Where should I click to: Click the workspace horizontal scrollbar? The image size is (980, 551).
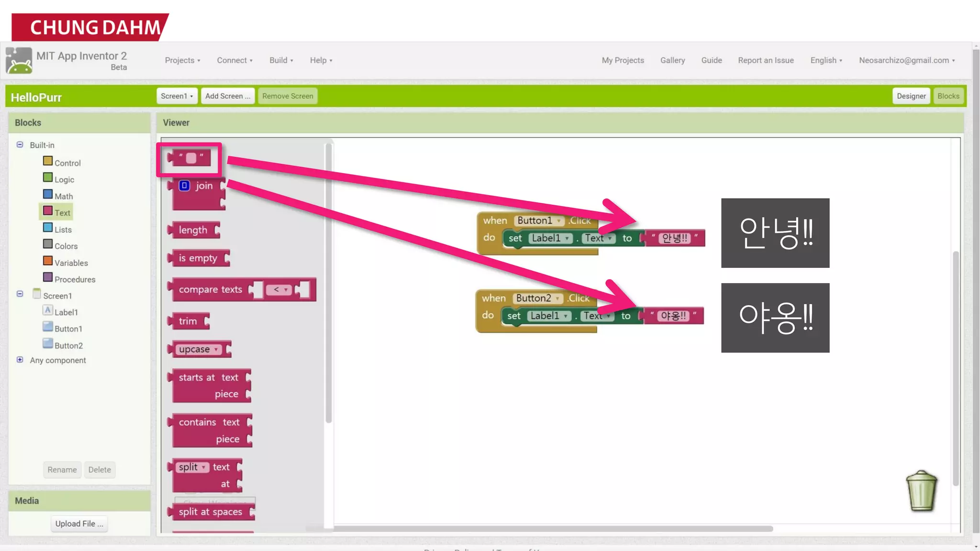pos(550,529)
